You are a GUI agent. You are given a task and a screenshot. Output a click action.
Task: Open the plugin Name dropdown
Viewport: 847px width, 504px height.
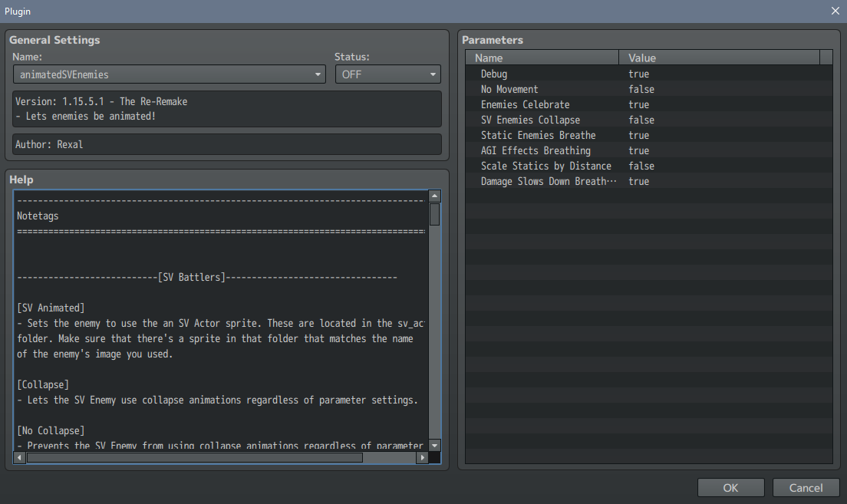pyautogui.click(x=169, y=74)
